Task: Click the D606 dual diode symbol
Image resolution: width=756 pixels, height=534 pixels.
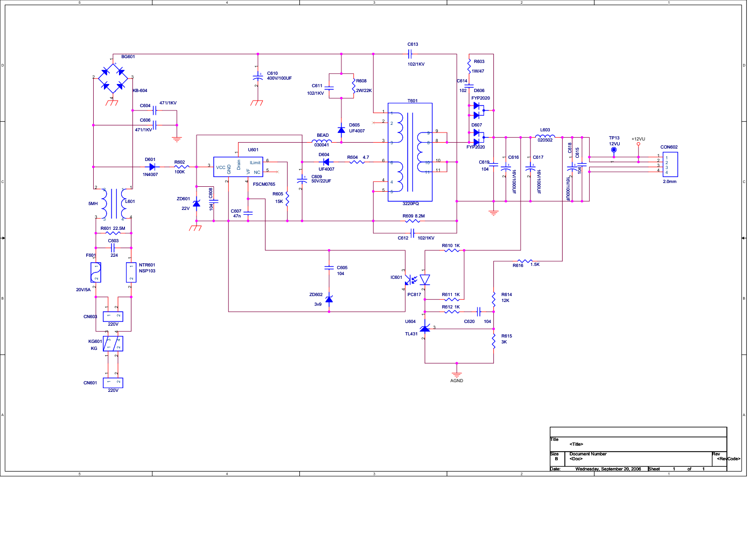Action: 478,110
